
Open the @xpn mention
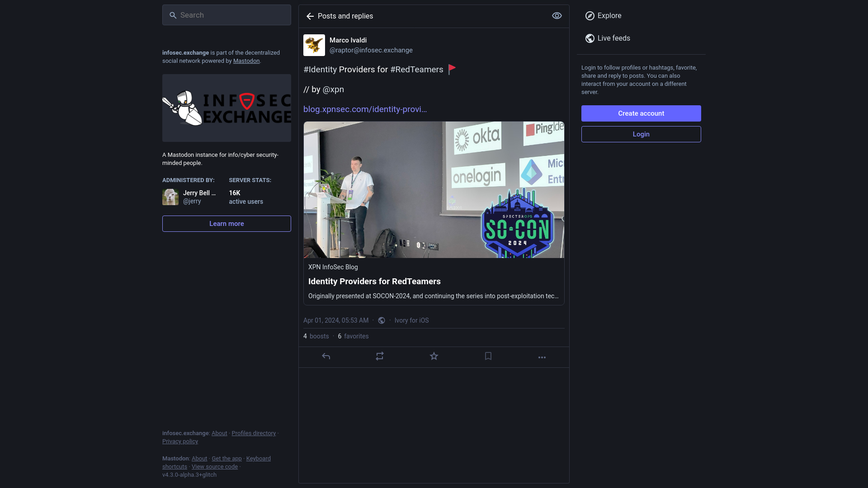333,89
